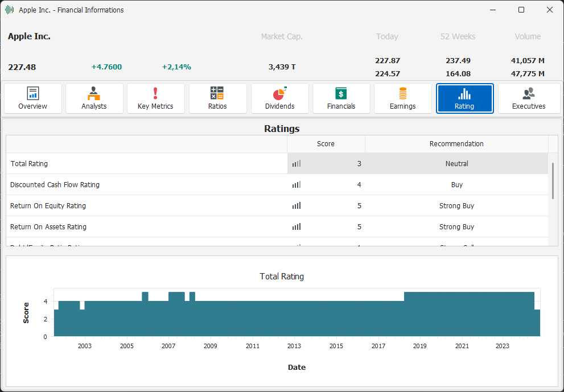Click the Total Rating chart title
Image resolution: width=564 pixels, height=392 pixels.
(282, 276)
